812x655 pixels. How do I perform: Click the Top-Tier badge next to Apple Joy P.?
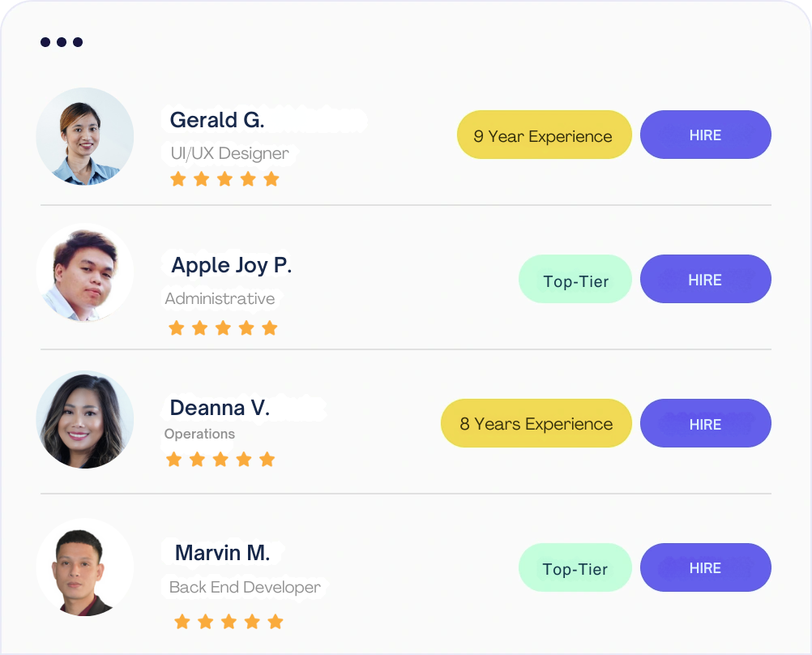pyautogui.click(x=575, y=279)
